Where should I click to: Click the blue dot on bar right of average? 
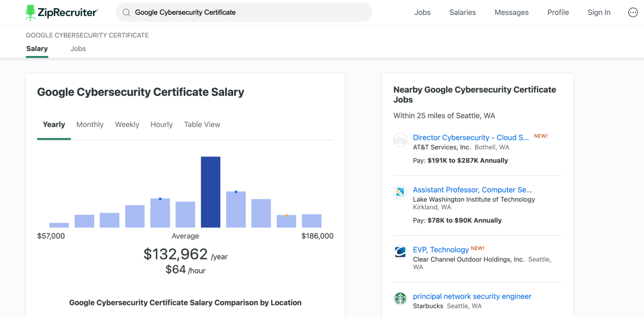point(236,192)
